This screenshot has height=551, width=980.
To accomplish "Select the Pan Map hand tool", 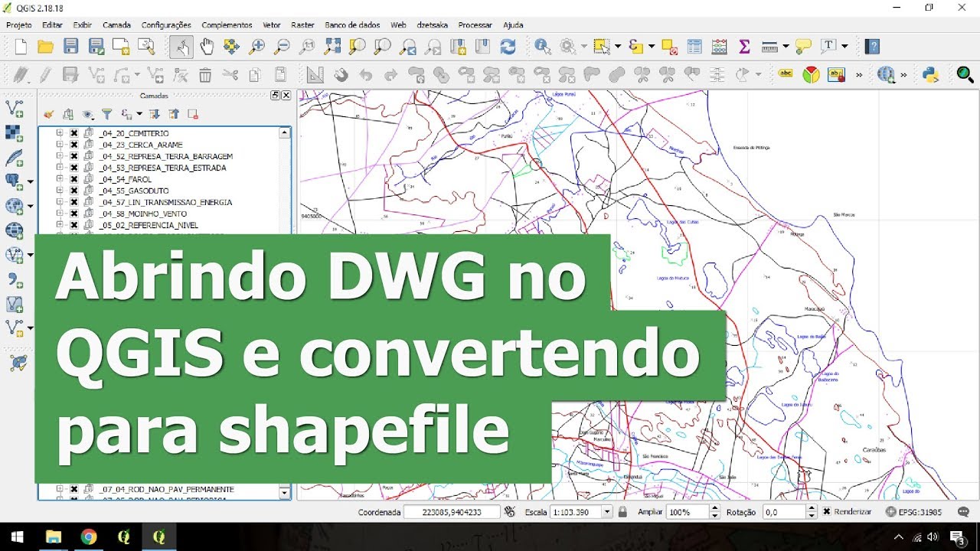I will pyautogui.click(x=207, y=47).
